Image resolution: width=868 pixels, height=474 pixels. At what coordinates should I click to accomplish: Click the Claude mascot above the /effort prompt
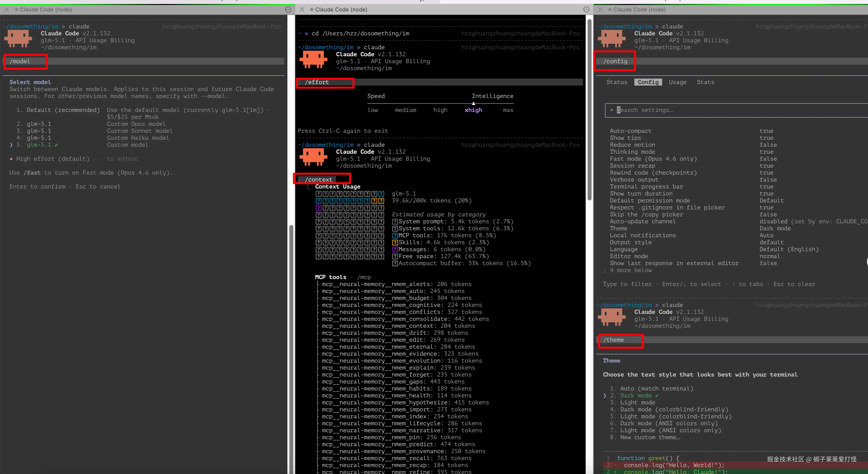point(313,60)
